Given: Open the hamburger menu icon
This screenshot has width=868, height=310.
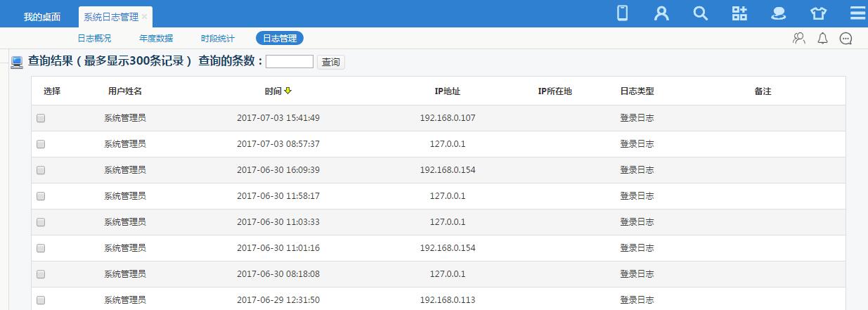Looking at the screenshot, I should pos(857,13).
